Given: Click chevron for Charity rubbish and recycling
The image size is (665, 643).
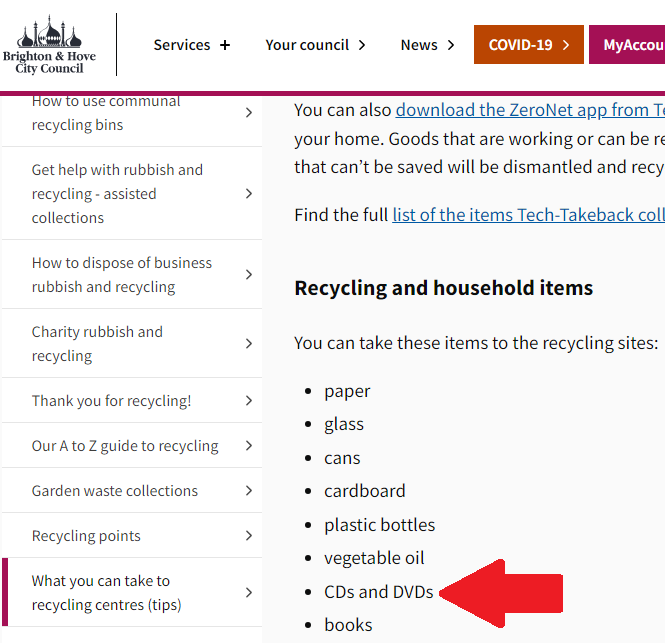Looking at the screenshot, I should pyautogui.click(x=249, y=344).
